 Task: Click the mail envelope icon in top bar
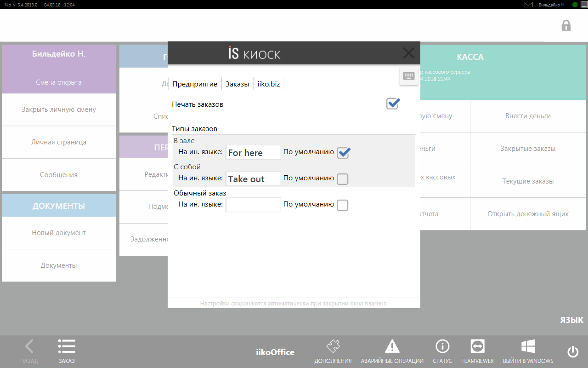pyautogui.click(x=528, y=5)
